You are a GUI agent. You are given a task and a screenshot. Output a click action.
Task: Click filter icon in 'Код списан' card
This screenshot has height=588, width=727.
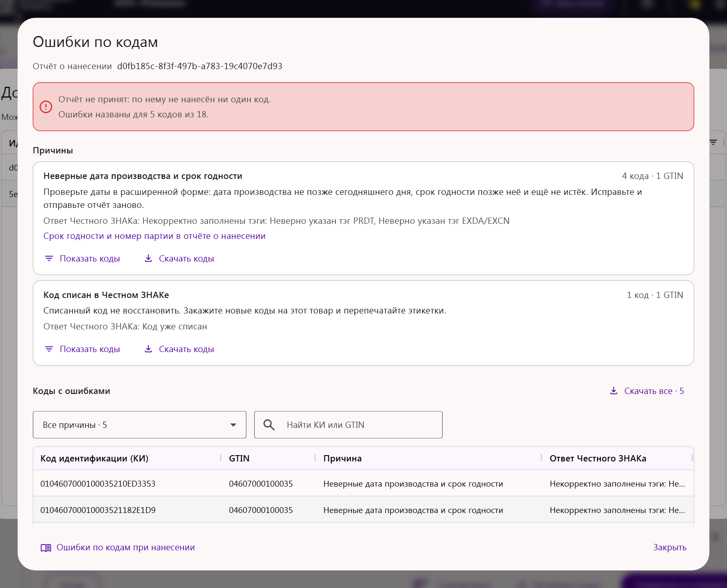click(49, 349)
